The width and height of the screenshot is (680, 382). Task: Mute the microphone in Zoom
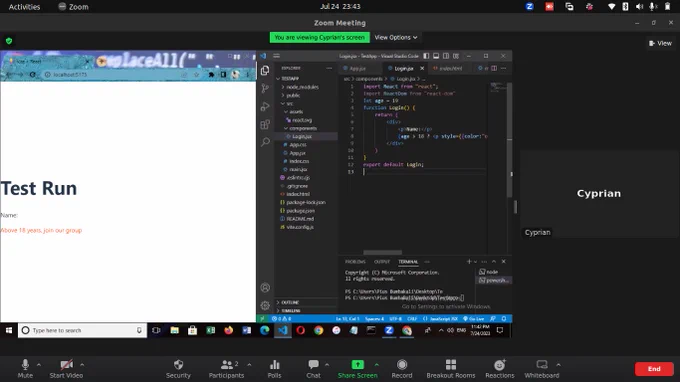(25, 369)
